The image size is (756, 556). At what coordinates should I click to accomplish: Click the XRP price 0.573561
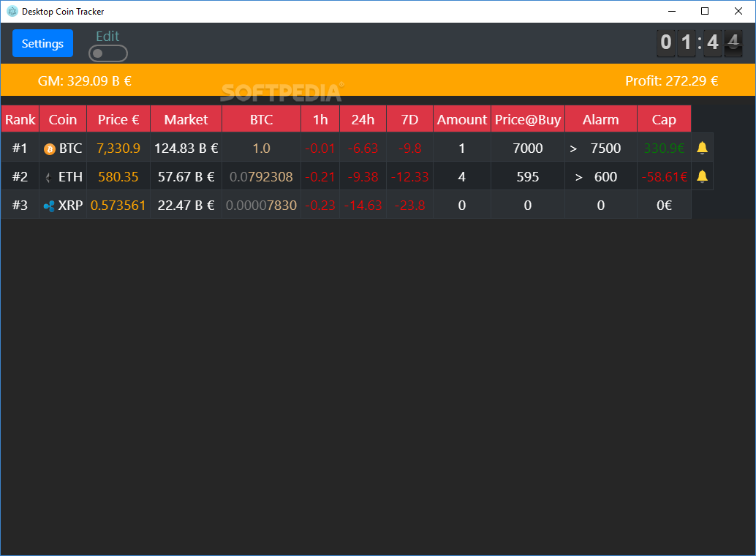pyautogui.click(x=118, y=205)
